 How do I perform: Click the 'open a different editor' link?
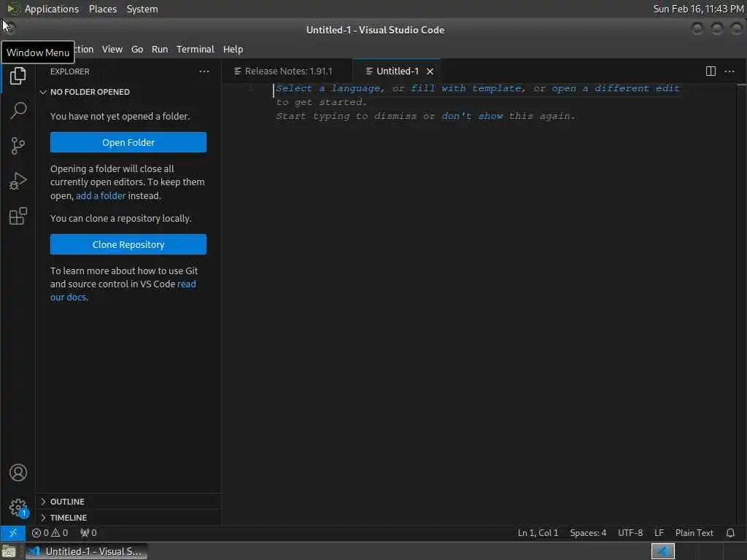[616, 88]
